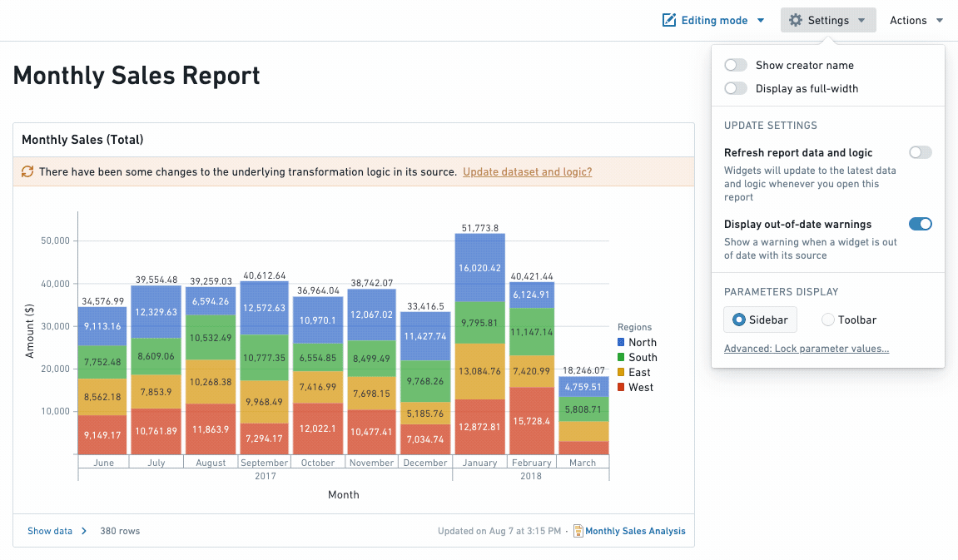
Task: Click the West red legend swatch
Action: pos(621,387)
